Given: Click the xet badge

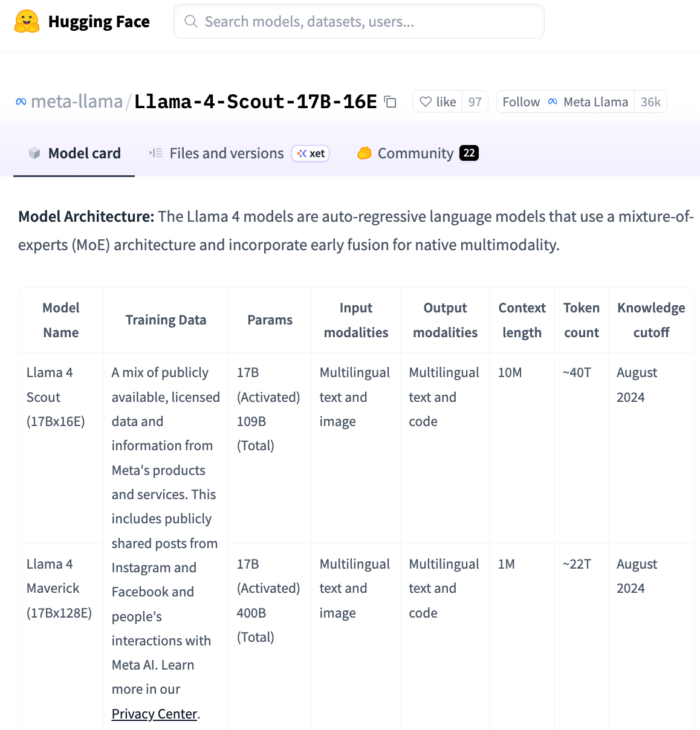Looking at the screenshot, I should click(311, 153).
